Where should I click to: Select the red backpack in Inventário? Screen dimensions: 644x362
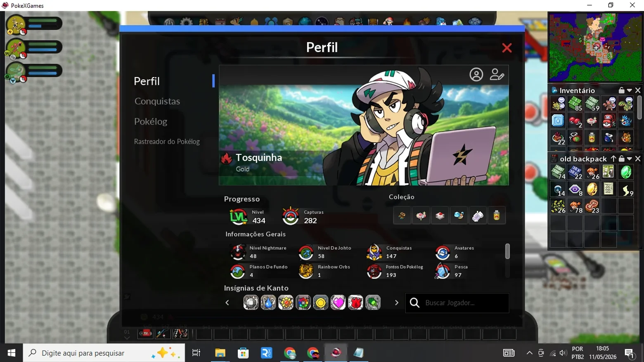point(609,121)
